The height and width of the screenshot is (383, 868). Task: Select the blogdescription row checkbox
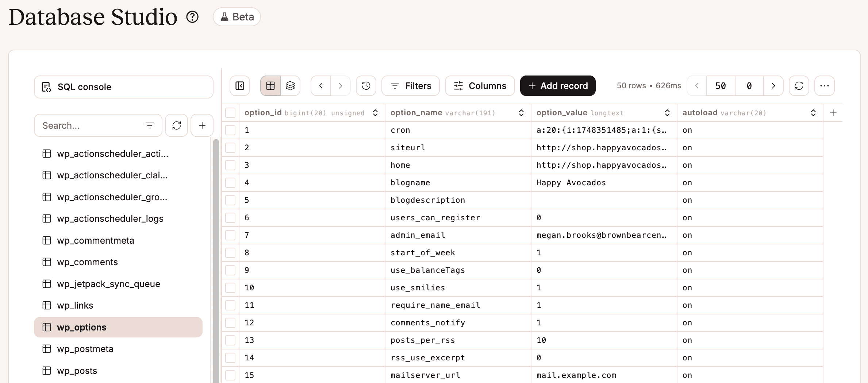[230, 200]
